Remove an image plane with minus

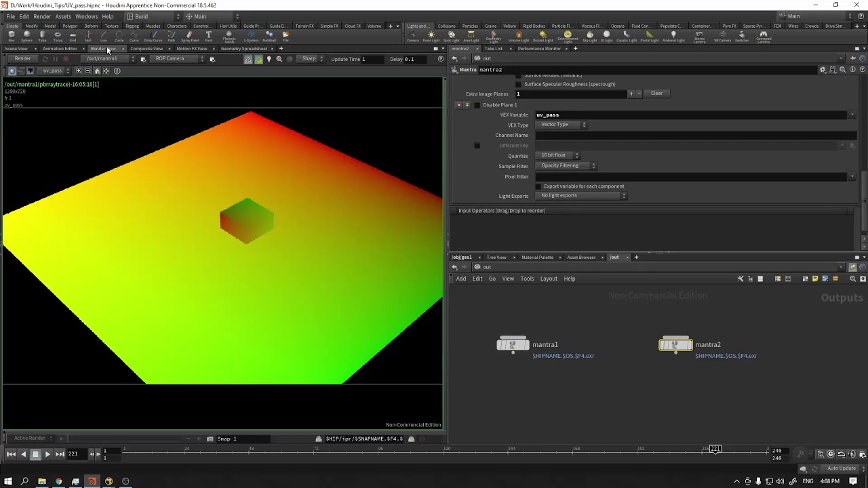pyautogui.click(x=639, y=94)
